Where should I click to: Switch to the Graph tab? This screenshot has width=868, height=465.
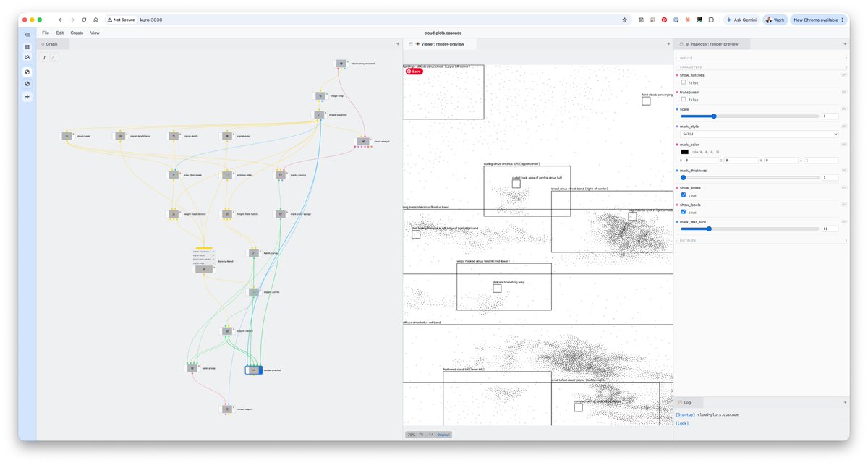[53, 44]
